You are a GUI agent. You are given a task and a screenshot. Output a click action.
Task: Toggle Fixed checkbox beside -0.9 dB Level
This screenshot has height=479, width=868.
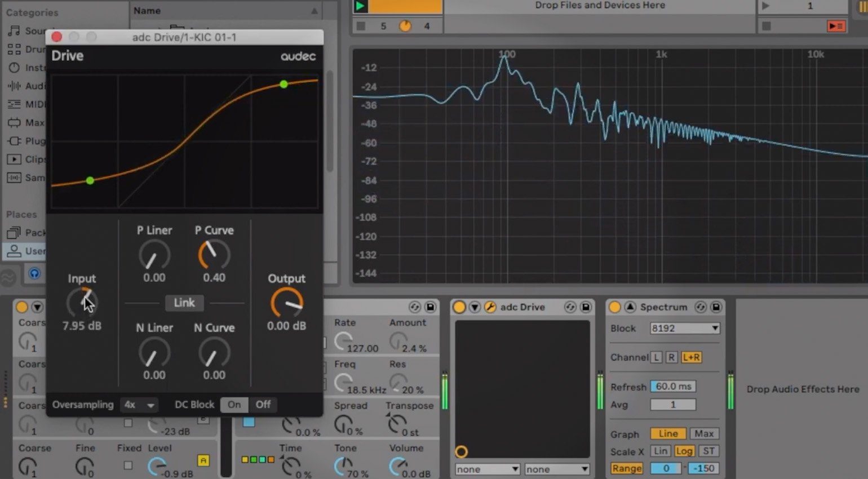pyautogui.click(x=128, y=465)
